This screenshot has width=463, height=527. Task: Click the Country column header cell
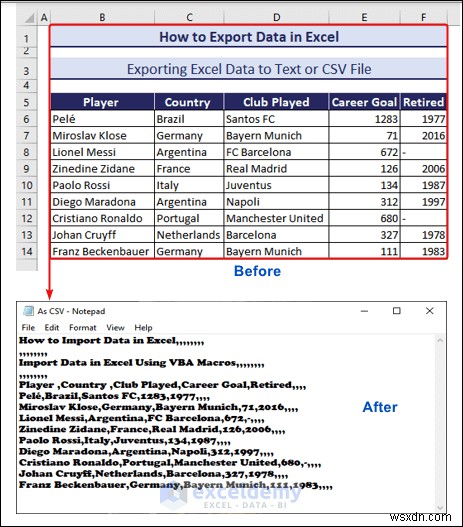point(189,102)
